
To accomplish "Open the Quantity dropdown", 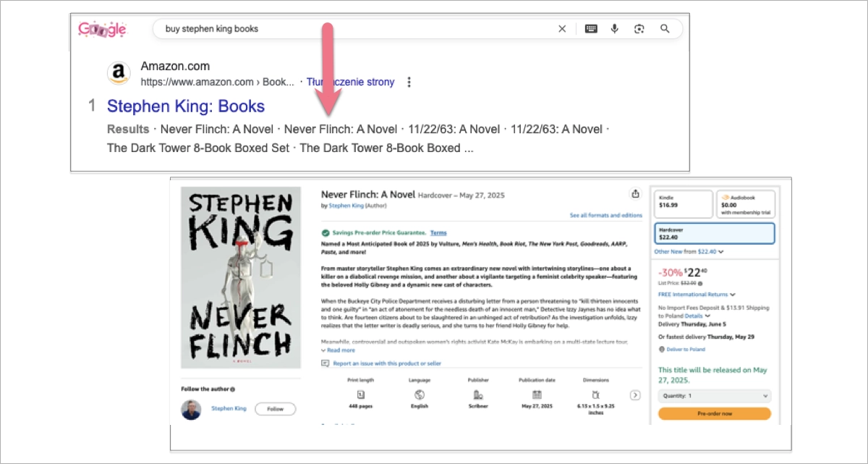I will click(x=715, y=395).
